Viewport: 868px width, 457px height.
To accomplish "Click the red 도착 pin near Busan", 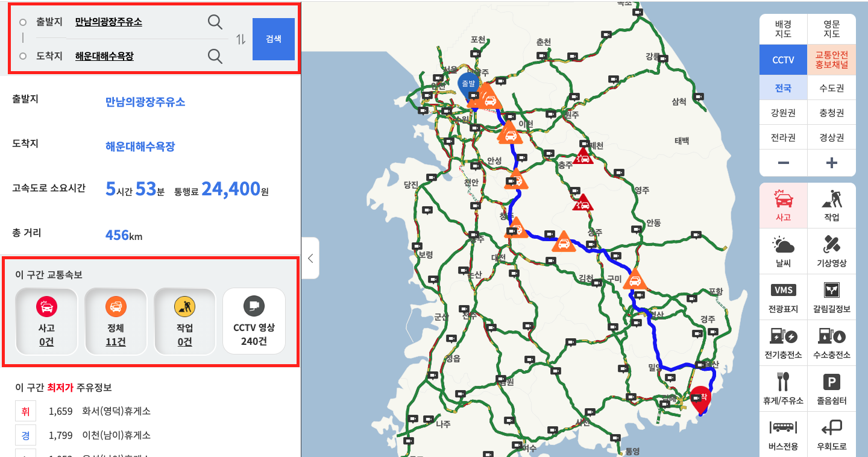I will pos(701,399).
